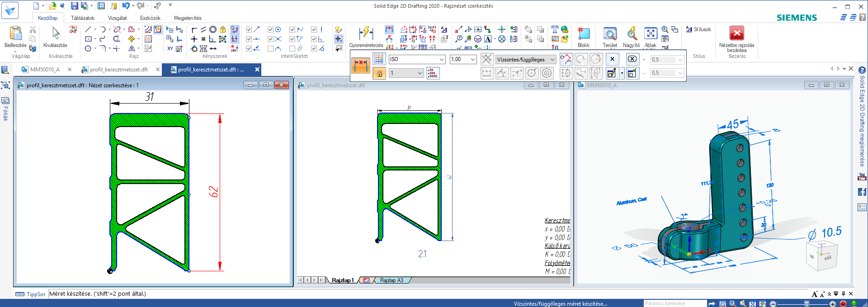This screenshot has width=868, height=307.
Task: Apply the Equal constraint
Action: tap(203, 39)
